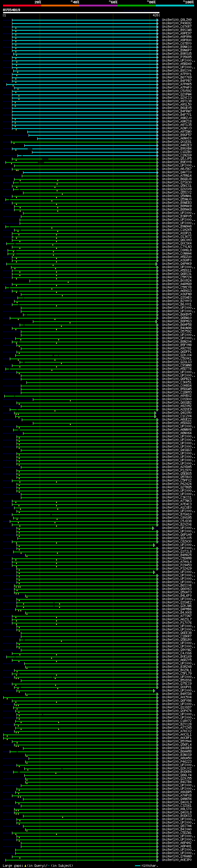Select hit UniRef100_B9G0B4
Image resolution: width=197 pixels, height=868 pixels.
click(177, 149)
